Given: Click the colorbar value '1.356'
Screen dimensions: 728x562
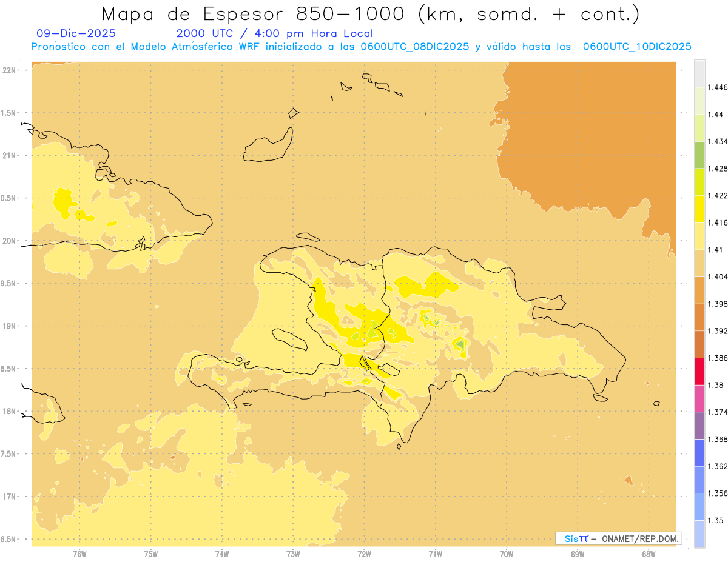Looking at the screenshot, I should [x=718, y=493].
